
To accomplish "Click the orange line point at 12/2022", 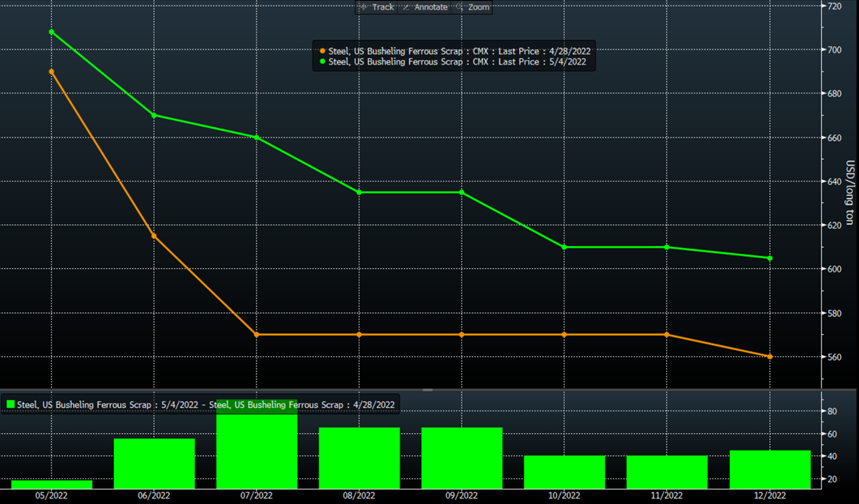I will click(769, 357).
